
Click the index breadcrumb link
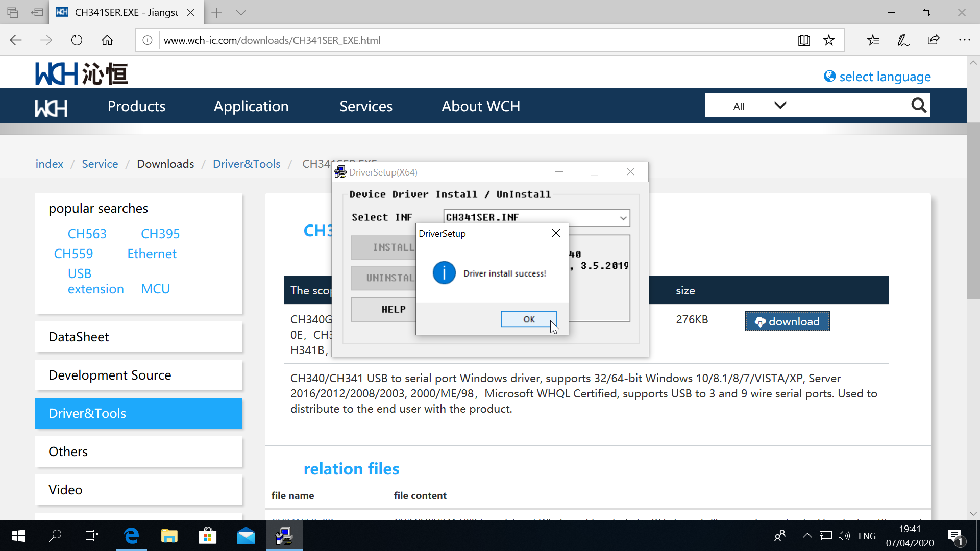coord(50,164)
